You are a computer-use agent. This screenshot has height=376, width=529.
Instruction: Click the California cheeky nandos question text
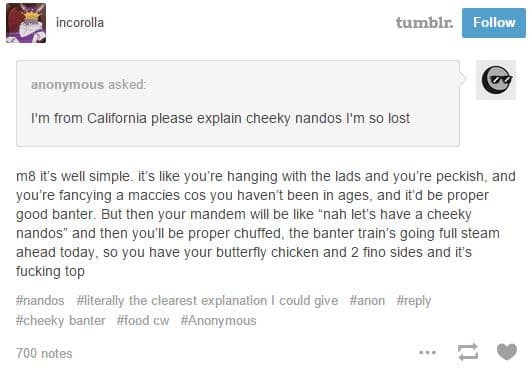pyautogui.click(x=221, y=118)
